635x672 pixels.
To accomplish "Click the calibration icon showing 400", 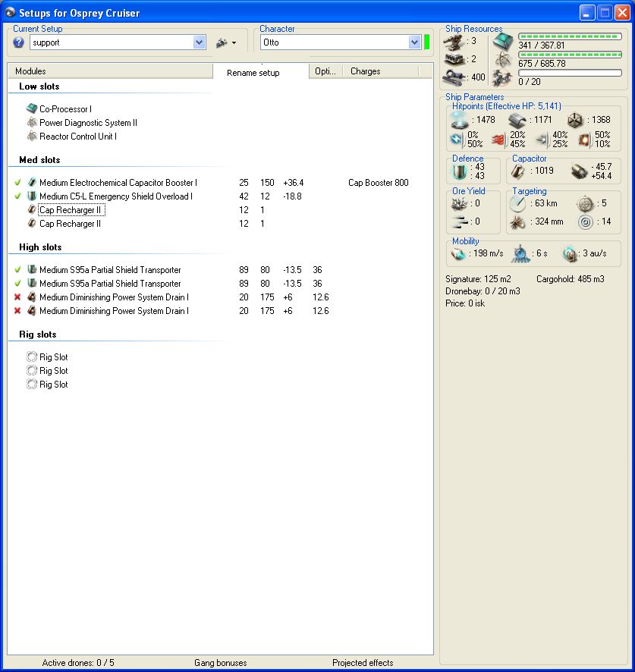I will click(x=454, y=77).
